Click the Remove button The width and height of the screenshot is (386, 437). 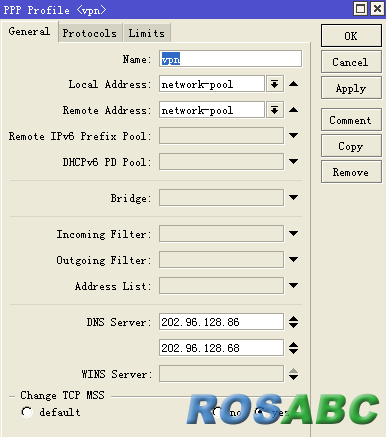(x=351, y=172)
